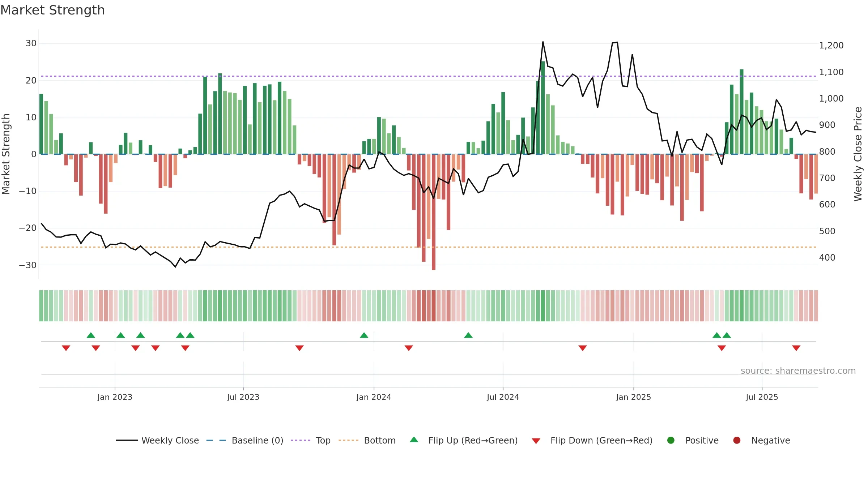Toggle the Baseline (0) legend item
Viewport: 868px width, 488px height.
tap(245, 440)
